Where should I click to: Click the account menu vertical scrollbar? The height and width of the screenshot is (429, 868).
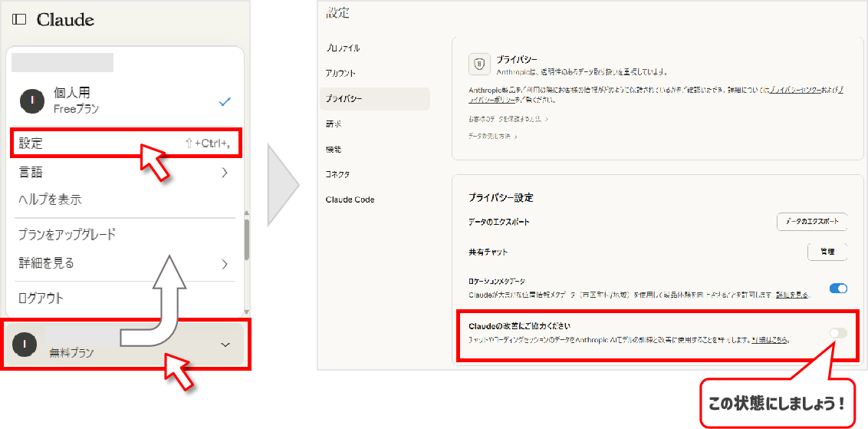pyautogui.click(x=246, y=239)
